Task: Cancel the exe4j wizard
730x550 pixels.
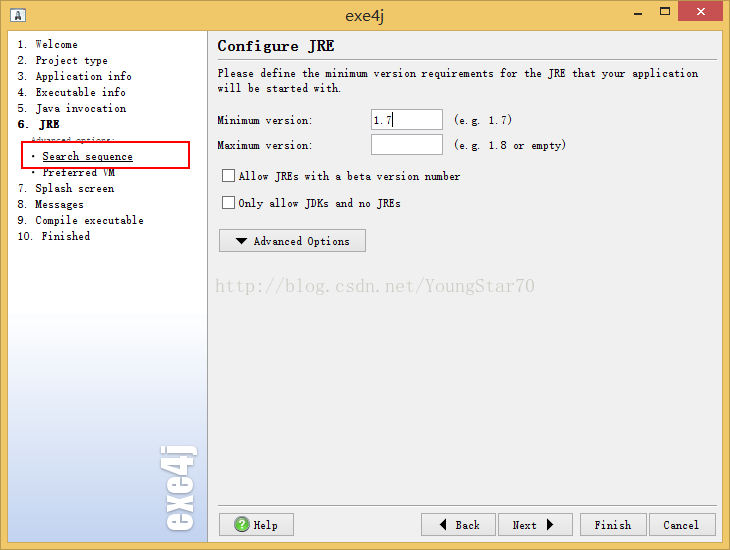Action: pos(682,524)
